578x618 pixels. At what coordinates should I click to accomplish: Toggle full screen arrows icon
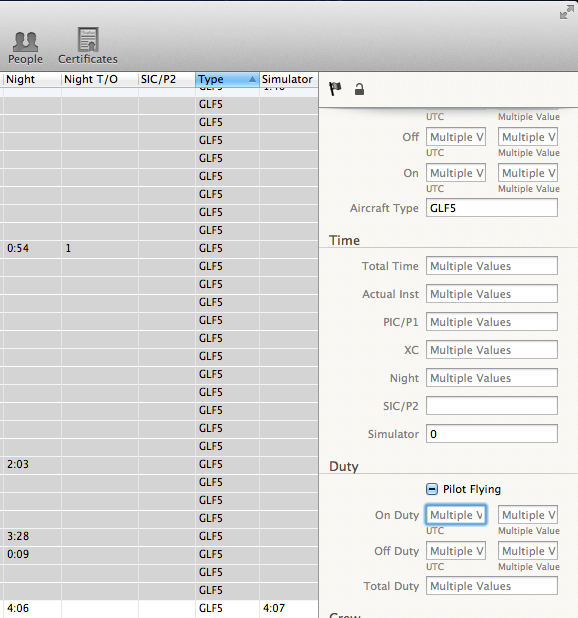coord(567,12)
